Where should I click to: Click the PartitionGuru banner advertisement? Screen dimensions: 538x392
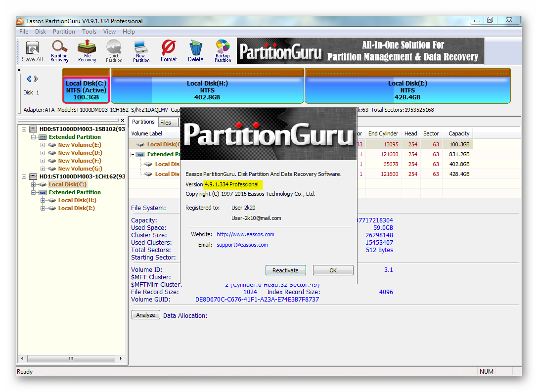360,51
